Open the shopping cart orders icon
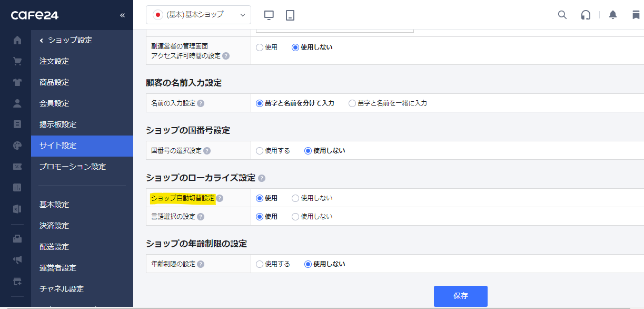This screenshot has width=644, height=309. tap(17, 61)
